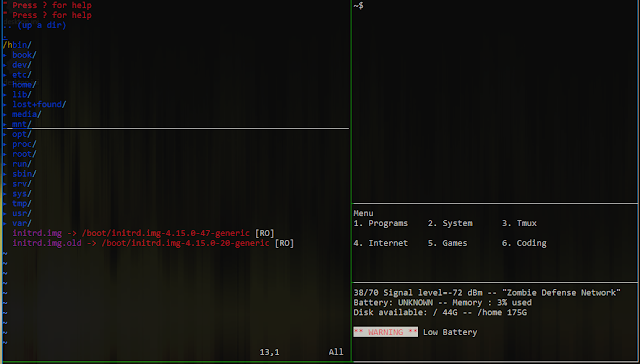Expand the etc/ directory arrow
640x364 pixels.
tap(5, 75)
